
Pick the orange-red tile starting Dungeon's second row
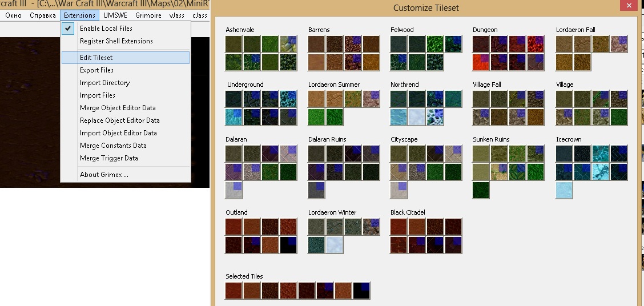481,62
